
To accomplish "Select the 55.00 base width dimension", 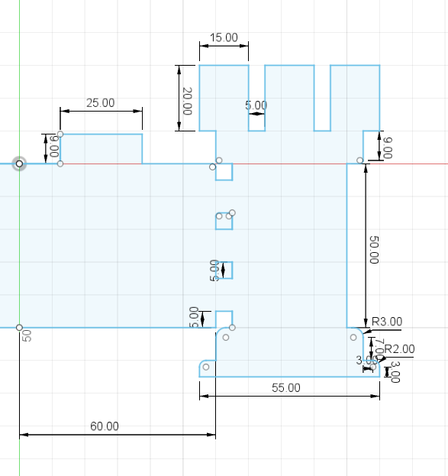I will [x=286, y=387].
